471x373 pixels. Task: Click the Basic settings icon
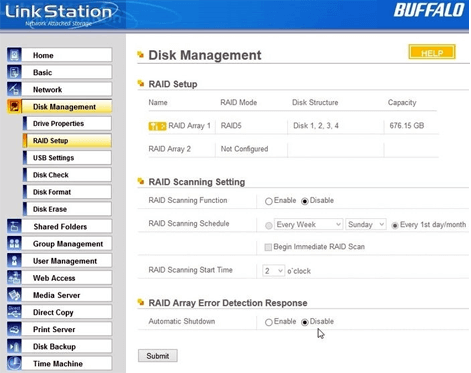tap(14, 72)
